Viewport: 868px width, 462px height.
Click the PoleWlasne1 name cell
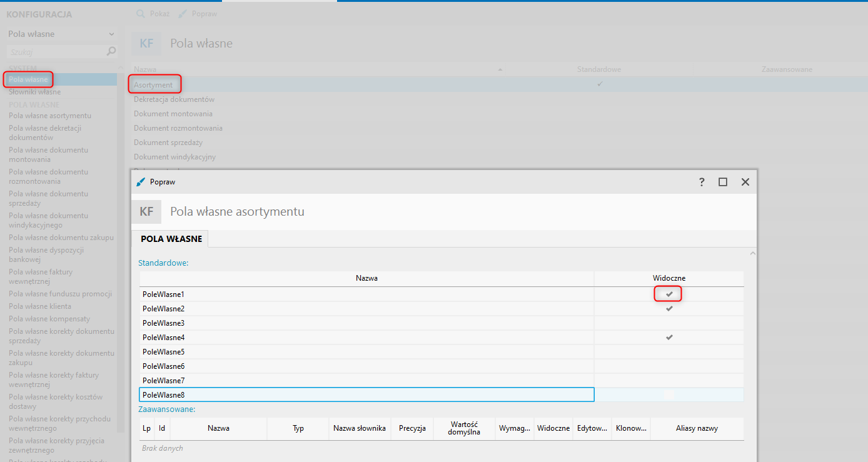click(x=366, y=294)
